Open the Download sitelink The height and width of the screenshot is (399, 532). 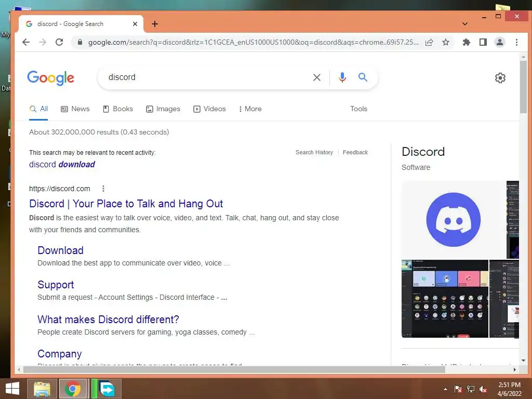tap(60, 250)
